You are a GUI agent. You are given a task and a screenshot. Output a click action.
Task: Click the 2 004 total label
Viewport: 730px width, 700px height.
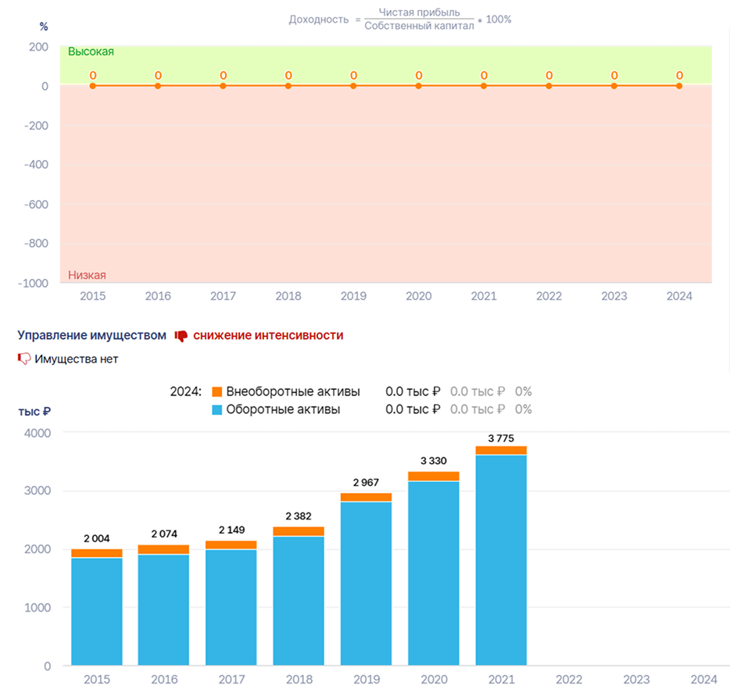pos(97,538)
